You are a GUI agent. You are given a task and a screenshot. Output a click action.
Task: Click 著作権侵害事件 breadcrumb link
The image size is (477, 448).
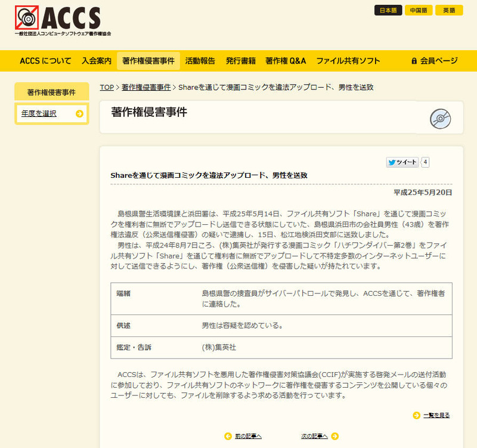pyautogui.click(x=146, y=87)
